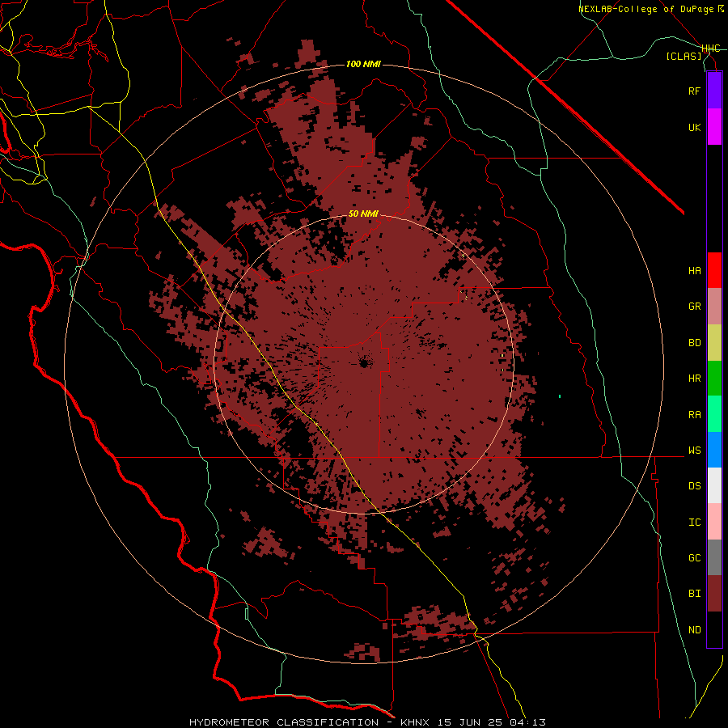This screenshot has width=728, height=728.
Task: Click the 04:13 timestamp
Action: pos(527,722)
